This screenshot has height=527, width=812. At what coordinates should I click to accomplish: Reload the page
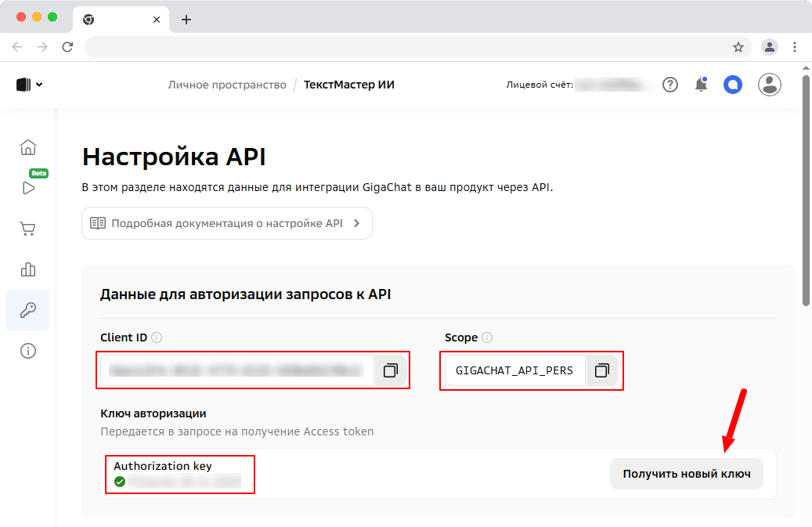pyautogui.click(x=67, y=47)
